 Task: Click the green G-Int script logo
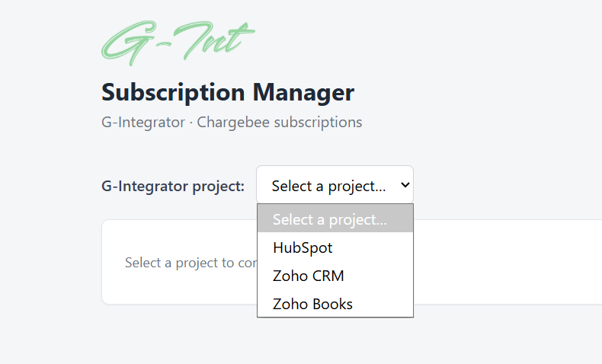(178, 43)
